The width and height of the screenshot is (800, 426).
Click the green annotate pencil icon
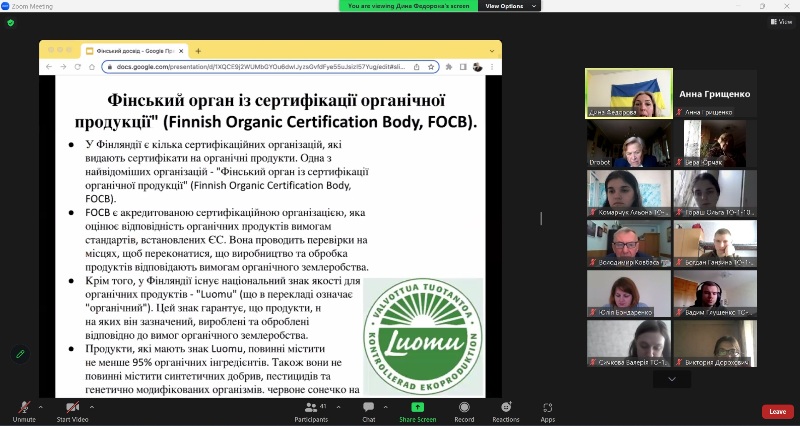19,354
